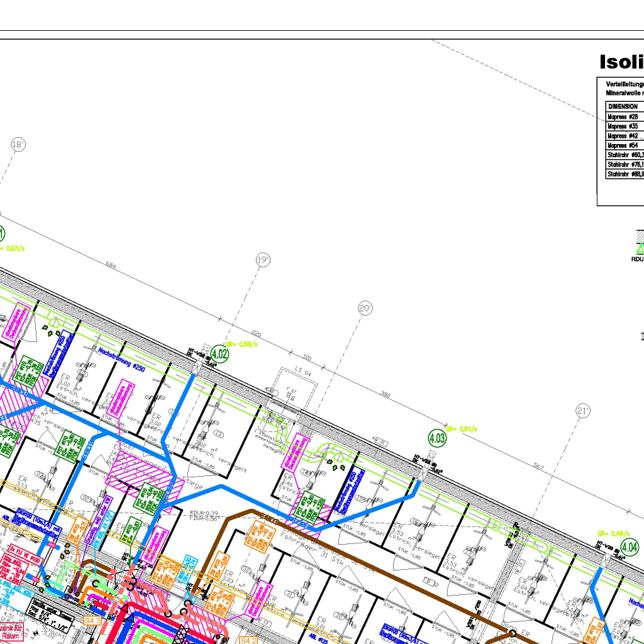Click the blue Nachströmung #250 label
This screenshot has width=644, height=644.
click(x=121, y=359)
